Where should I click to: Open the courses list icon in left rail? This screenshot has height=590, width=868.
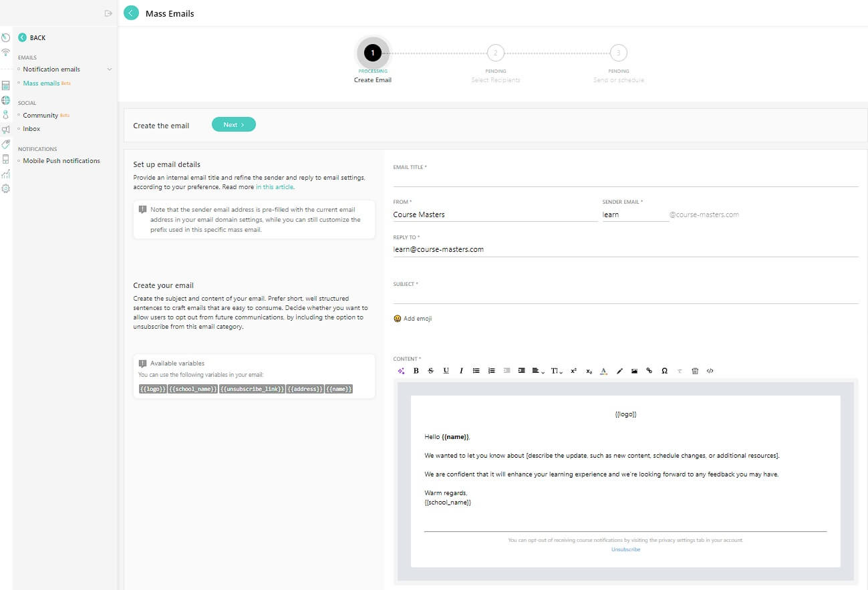[x=5, y=86]
